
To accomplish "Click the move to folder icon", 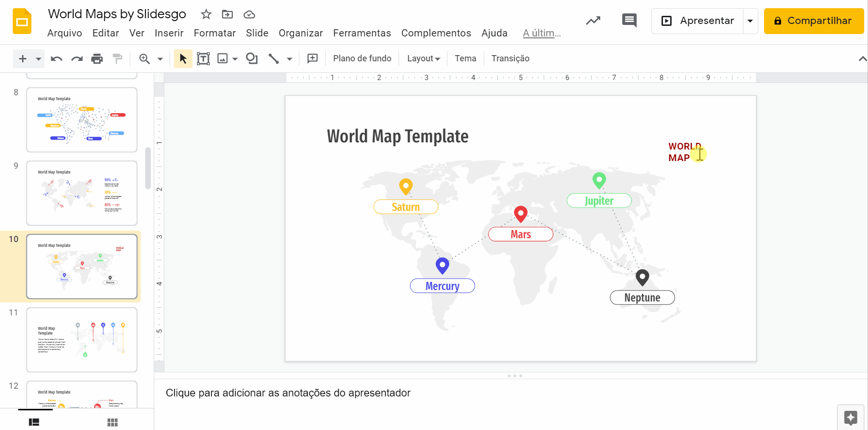I will [228, 14].
